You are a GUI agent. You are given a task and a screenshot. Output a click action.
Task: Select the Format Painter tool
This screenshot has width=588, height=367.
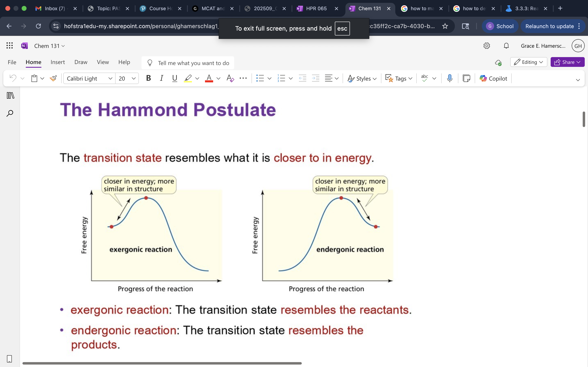pos(53,78)
